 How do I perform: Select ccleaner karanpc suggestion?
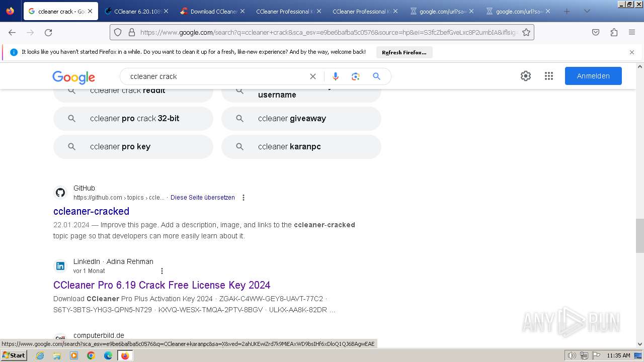coord(301,147)
